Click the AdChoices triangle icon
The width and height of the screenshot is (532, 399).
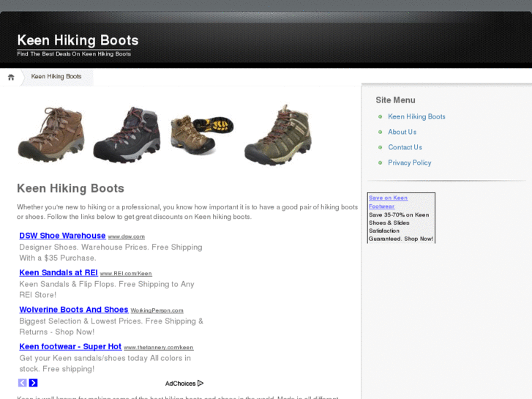[201, 384]
